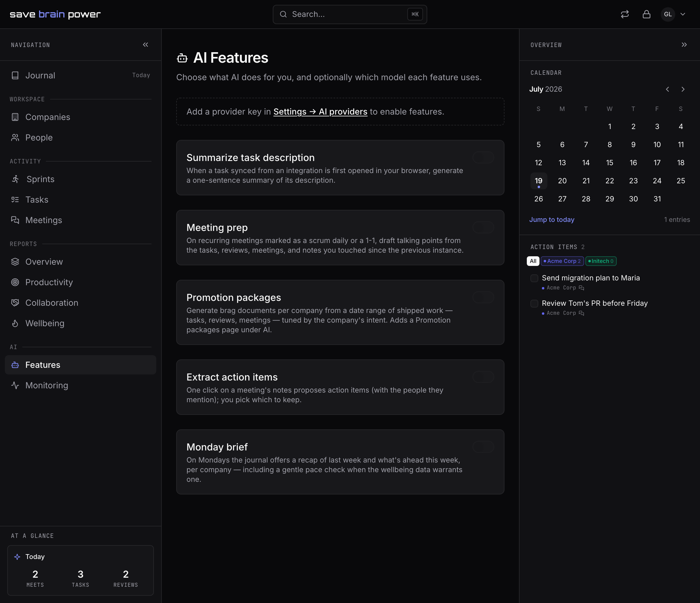Click the Sprints runner icon
Screen dimensions: 700x603
[x=16, y=179]
